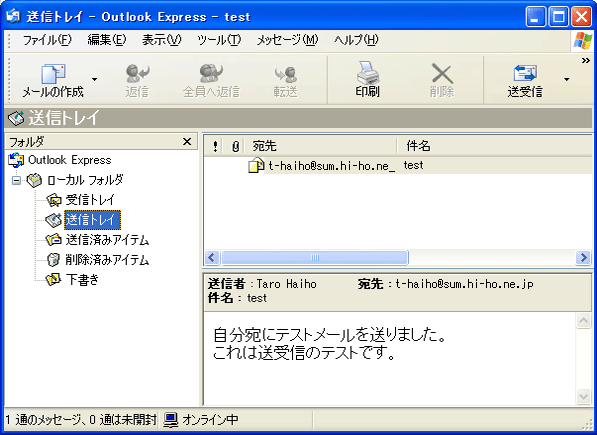Screen dimensions: 597x435
Task: Select the 下書き drafts folder
Action: [x=82, y=279]
